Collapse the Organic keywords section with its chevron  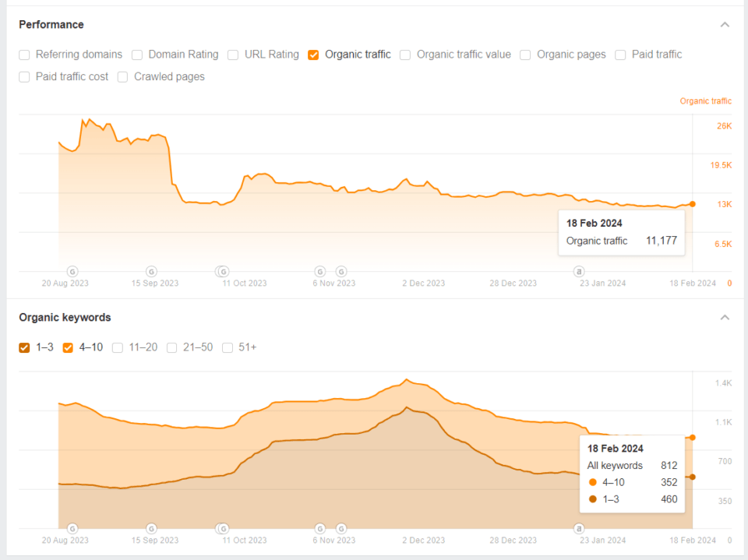[x=725, y=317]
